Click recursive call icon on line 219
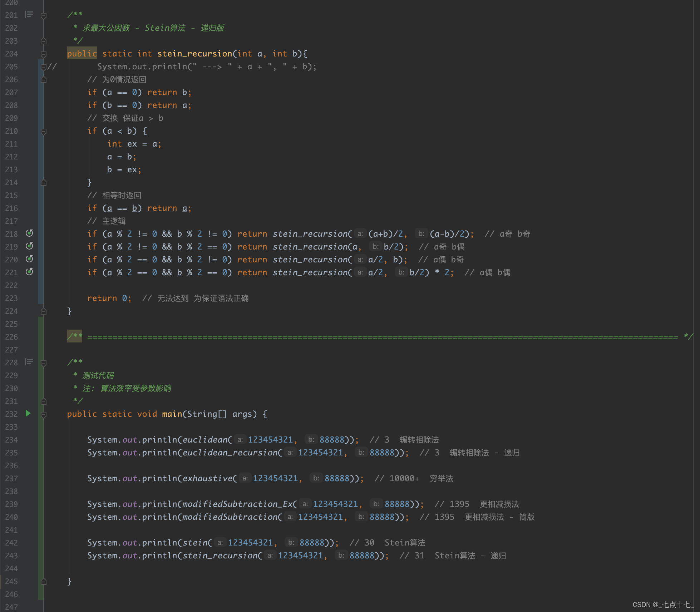The width and height of the screenshot is (700, 612). (x=29, y=246)
